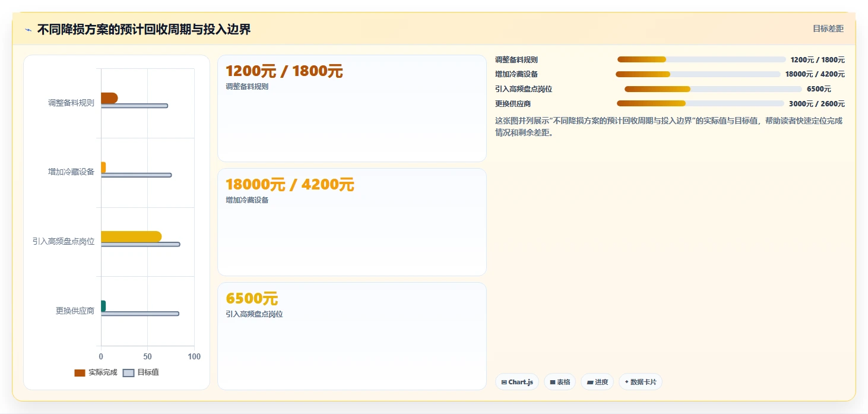
Task: Toggle the 实际完成 legend entry
Action: click(96, 372)
